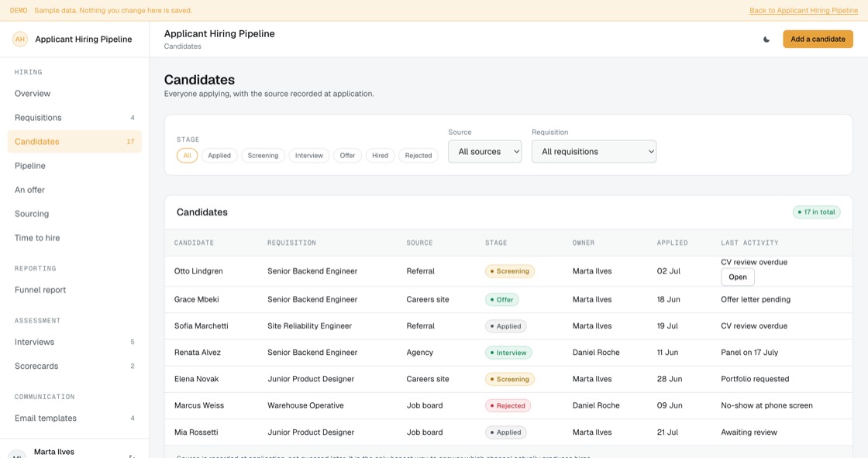The width and height of the screenshot is (868, 458).
Task: Go to Interviews in sidebar
Action: [x=74, y=343]
